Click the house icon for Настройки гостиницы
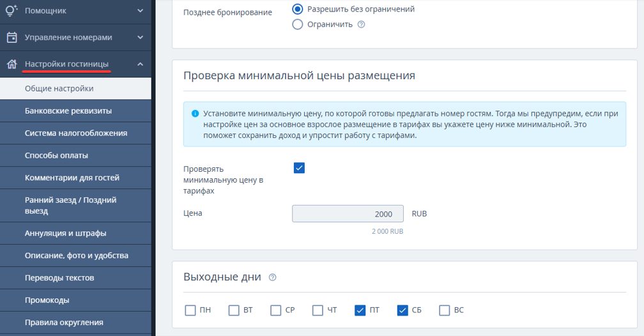Viewport: 644px width, 336px height. click(12, 64)
